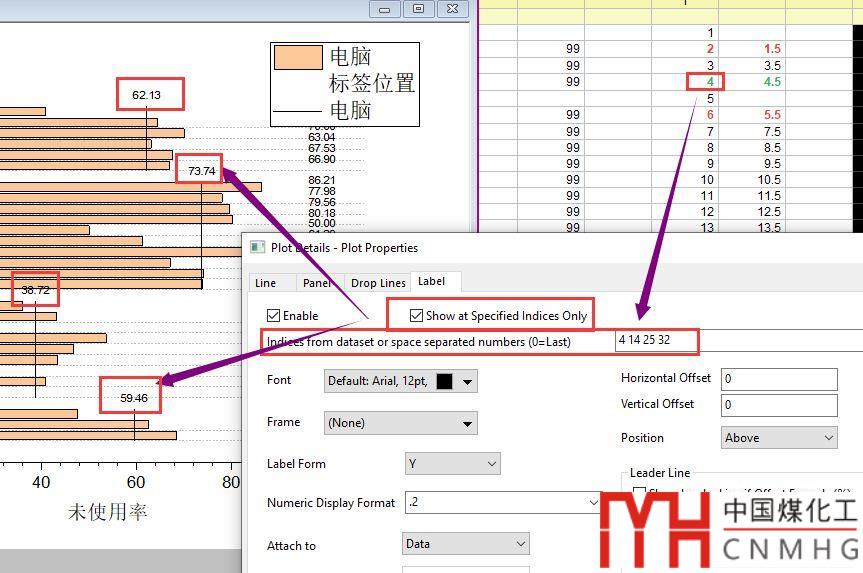Restore the graph window size

point(419,9)
